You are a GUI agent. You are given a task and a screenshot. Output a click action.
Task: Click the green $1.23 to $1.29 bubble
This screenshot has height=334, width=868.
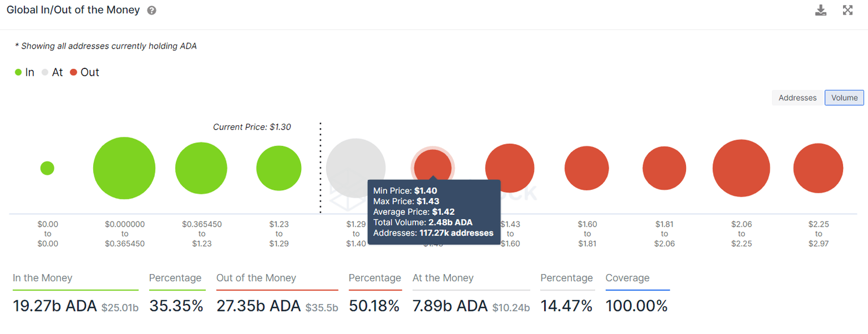click(279, 168)
